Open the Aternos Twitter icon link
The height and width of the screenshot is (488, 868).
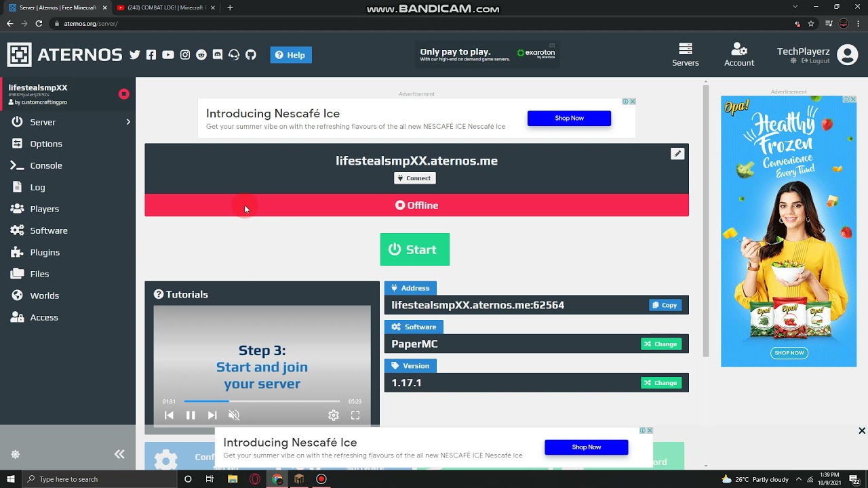point(135,55)
